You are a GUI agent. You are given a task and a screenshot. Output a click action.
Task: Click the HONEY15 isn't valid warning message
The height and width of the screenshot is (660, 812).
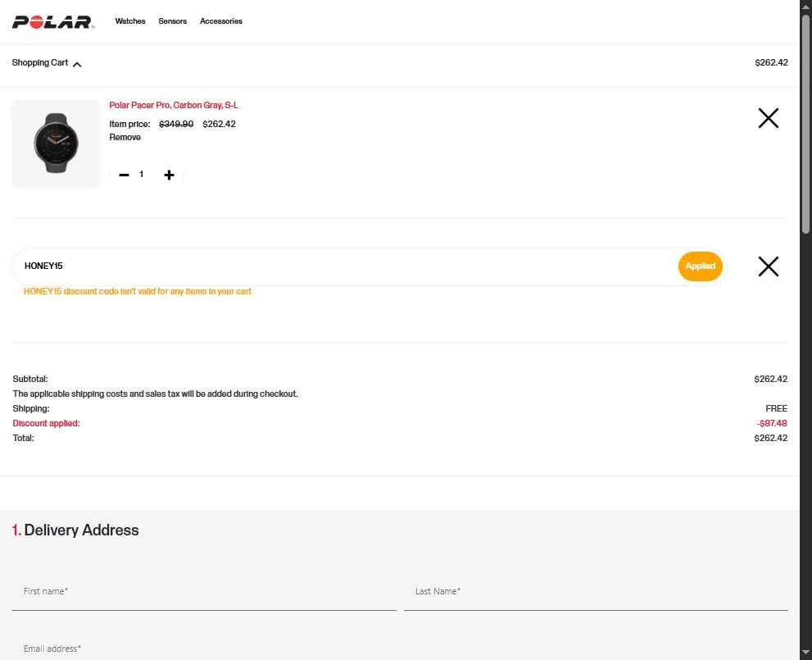pyautogui.click(x=137, y=292)
